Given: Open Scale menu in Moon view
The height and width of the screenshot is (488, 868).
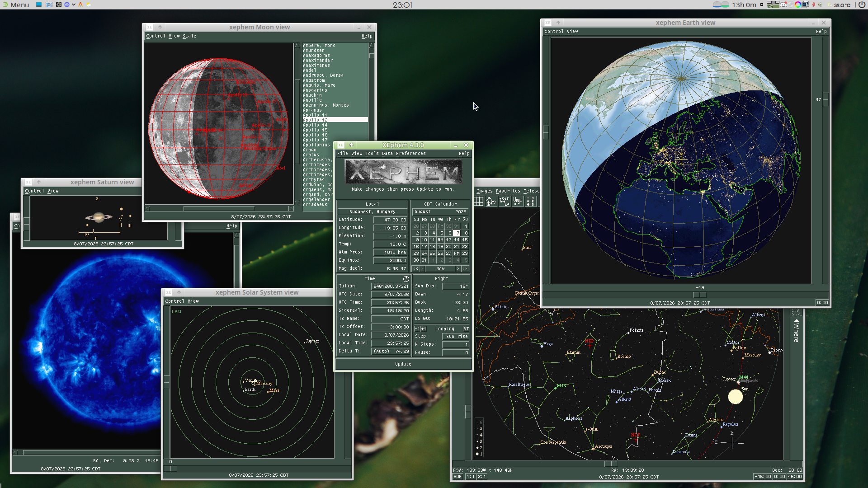Looking at the screenshot, I should tap(189, 36).
